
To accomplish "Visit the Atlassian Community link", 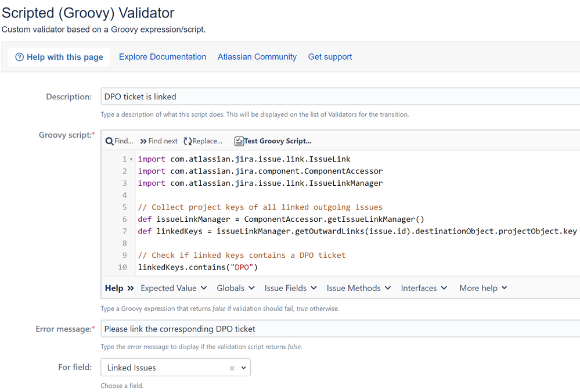I will tap(257, 57).
